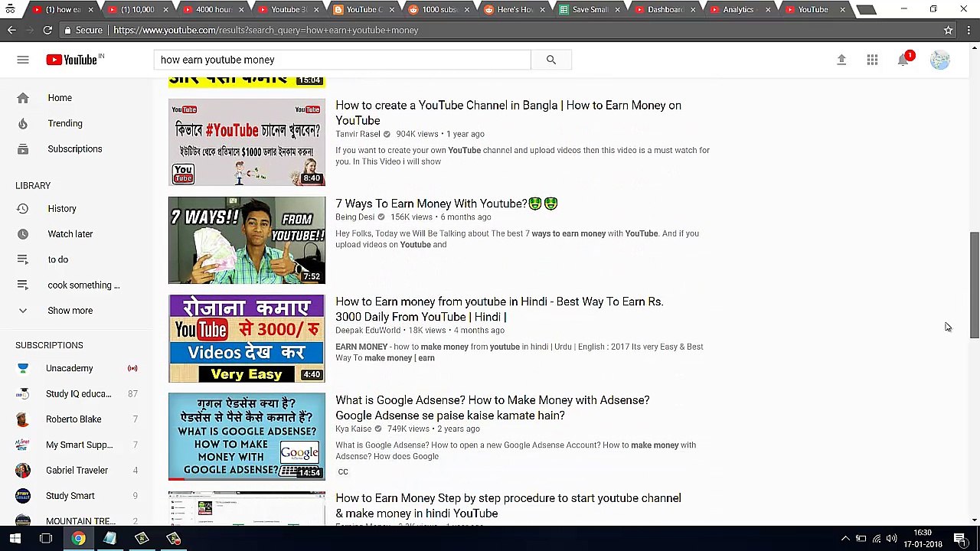Click the Gabriel Traveler channel avatar
Screen dimensions: 980x551
23,470
